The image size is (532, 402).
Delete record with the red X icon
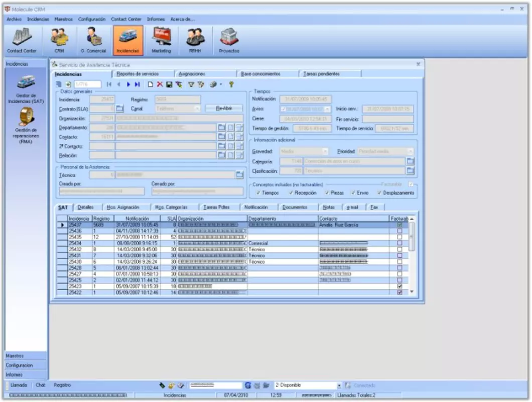pos(160,84)
